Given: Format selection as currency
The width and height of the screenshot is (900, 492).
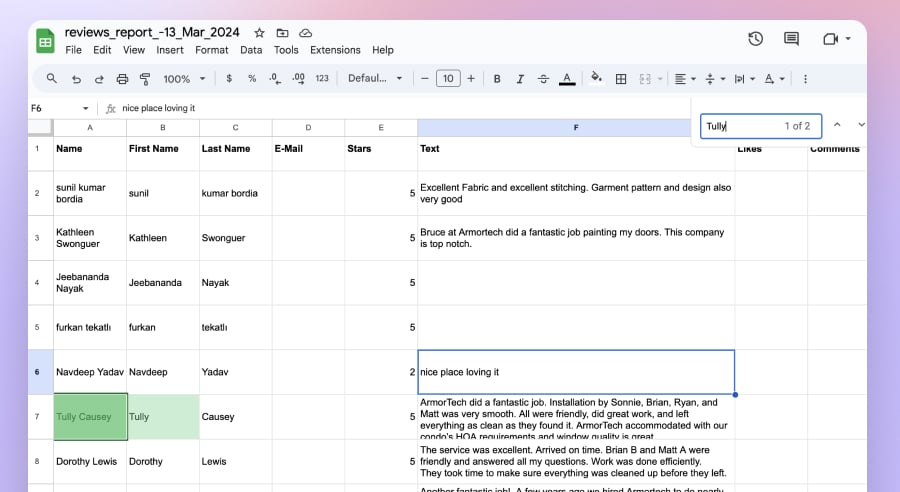Looking at the screenshot, I should (229, 79).
